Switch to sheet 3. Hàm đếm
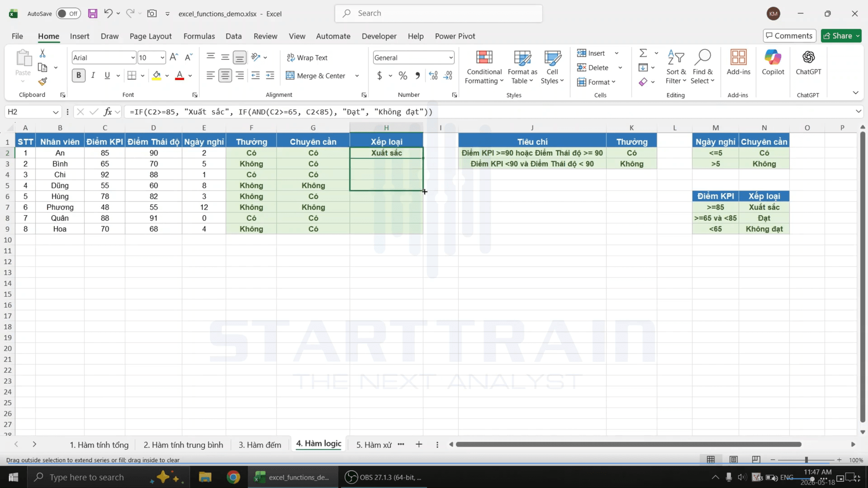This screenshot has width=868, height=488. pyautogui.click(x=260, y=445)
